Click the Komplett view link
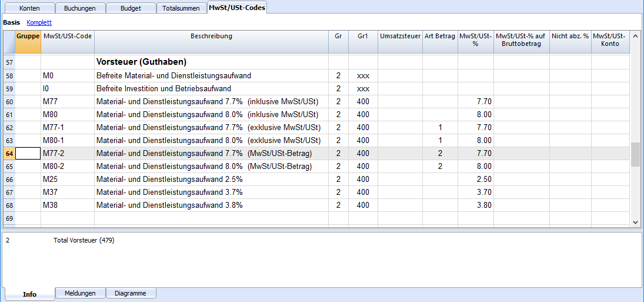This screenshot has height=302, width=644. coord(39,23)
